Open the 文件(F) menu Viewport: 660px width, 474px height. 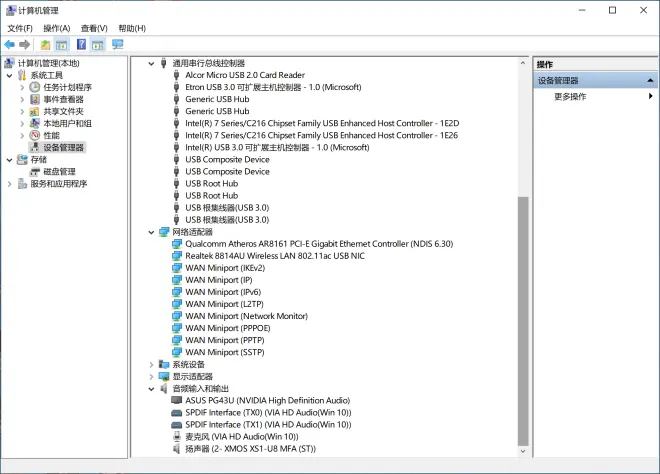click(x=20, y=28)
